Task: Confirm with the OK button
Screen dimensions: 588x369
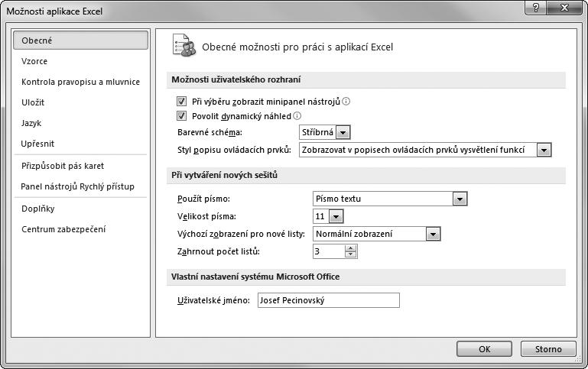Action: [484, 349]
